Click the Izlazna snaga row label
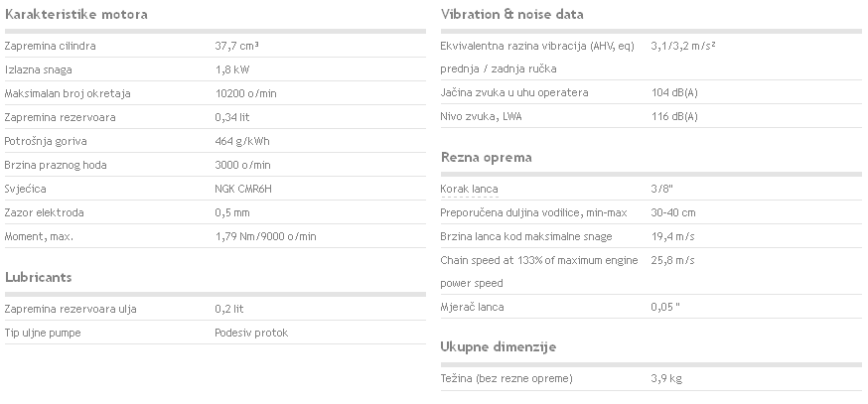 [38, 70]
